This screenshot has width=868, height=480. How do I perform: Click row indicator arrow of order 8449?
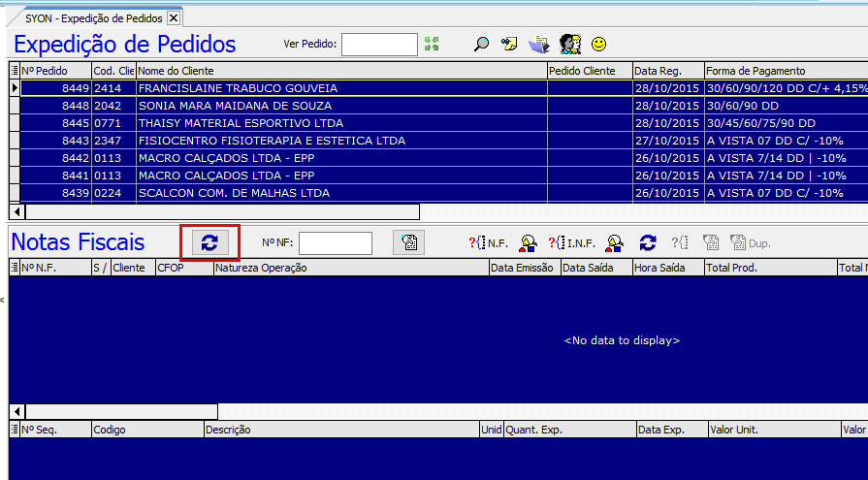coord(15,88)
